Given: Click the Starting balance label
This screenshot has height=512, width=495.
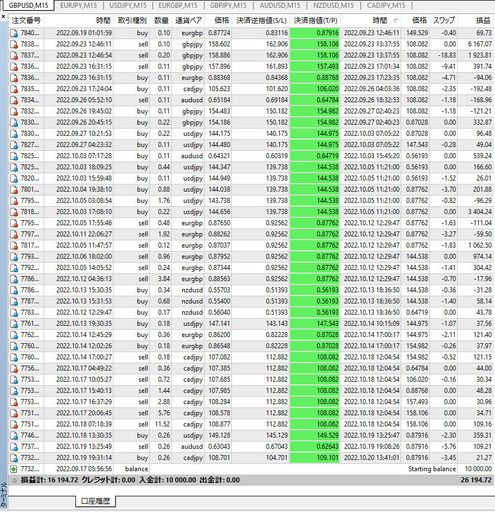Looking at the screenshot, I should coord(432,469).
